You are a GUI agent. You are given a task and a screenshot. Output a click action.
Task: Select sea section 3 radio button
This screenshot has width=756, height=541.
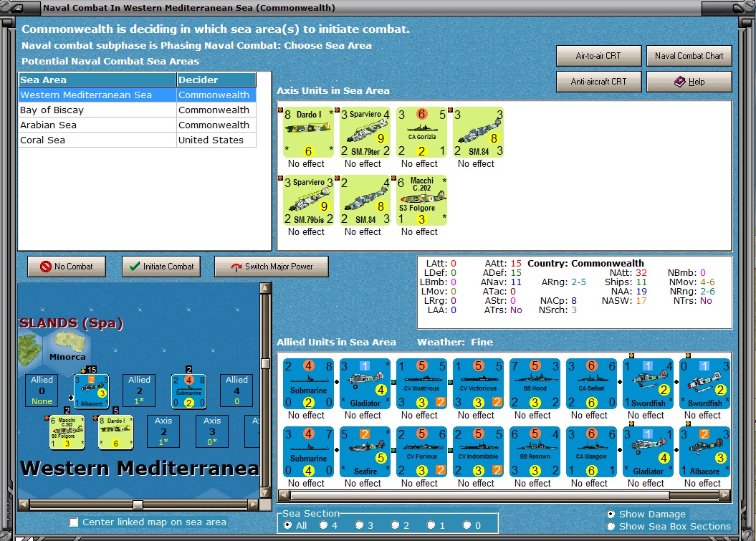pos(359,525)
